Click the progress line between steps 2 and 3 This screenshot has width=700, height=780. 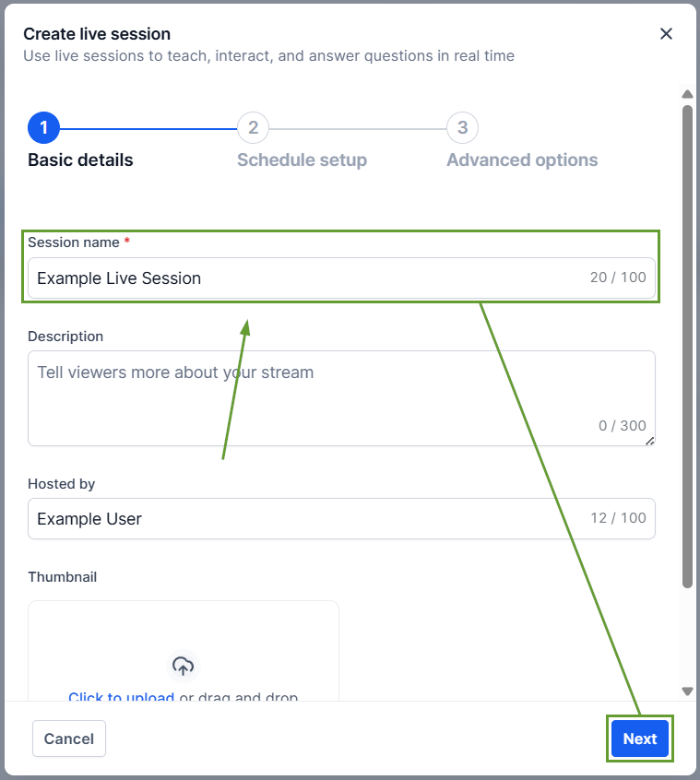[357, 128]
